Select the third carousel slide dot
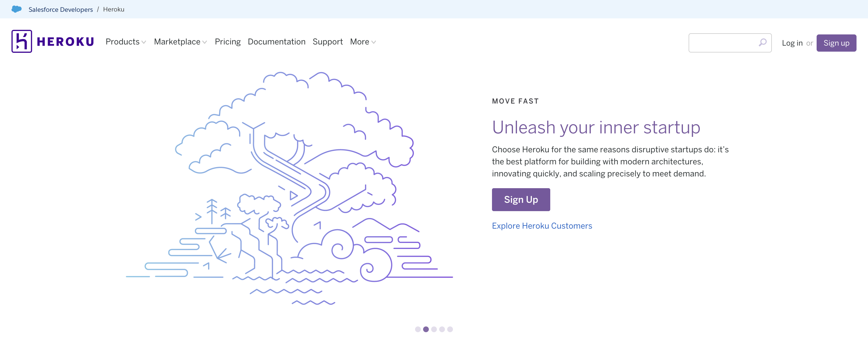 [x=434, y=329]
